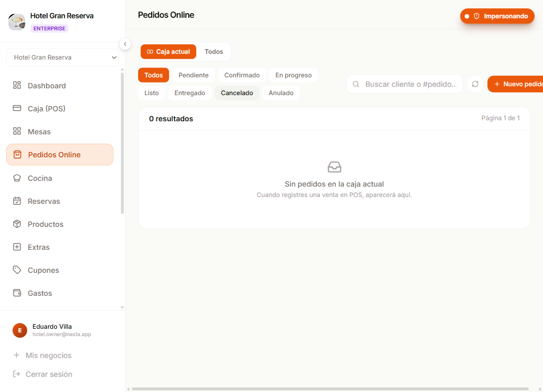The height and width of the screenshot is (392, 543).
Task: Click the ENTERPRISE plan badge
Action: click(50, 28)
